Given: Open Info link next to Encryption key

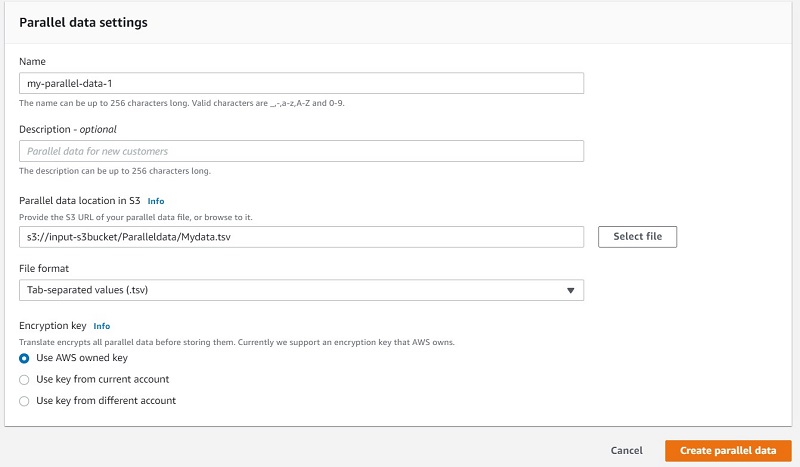Looking at the screenshot, I should point(102,326).
